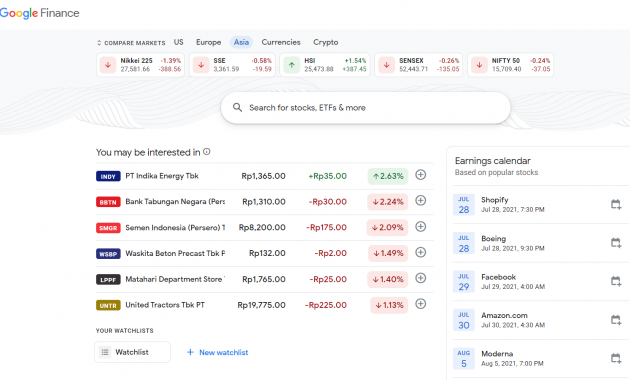The width and height of the screenshot is (630, 380).
Task: Open the Crypto tab
Action: coord(325,42)
